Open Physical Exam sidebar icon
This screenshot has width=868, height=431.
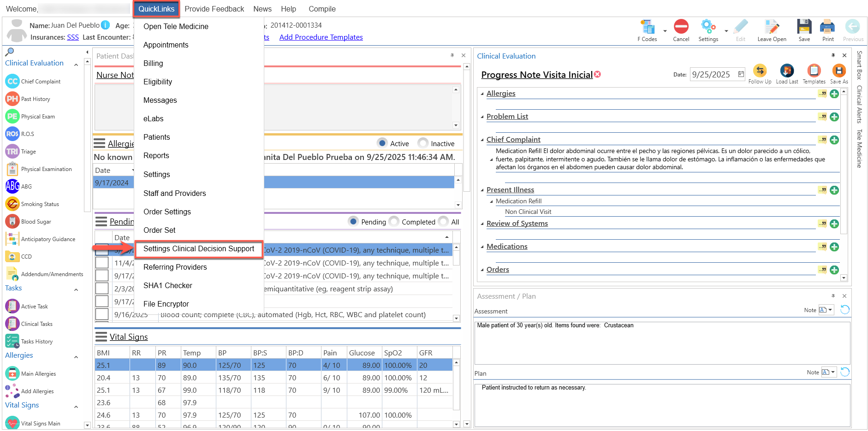pyautogui.click(x=12, y=117)
